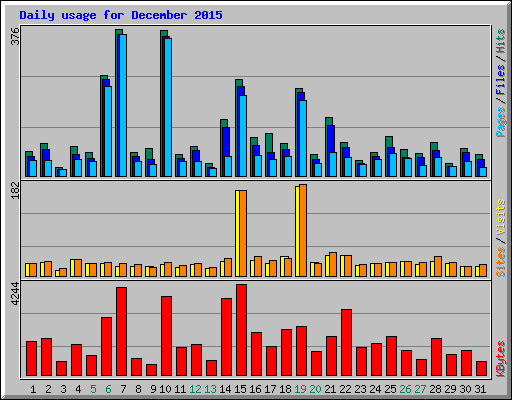512x400 pixels.
Task: Click the 'Daily usage for December 2015' title
Action: 121,15
